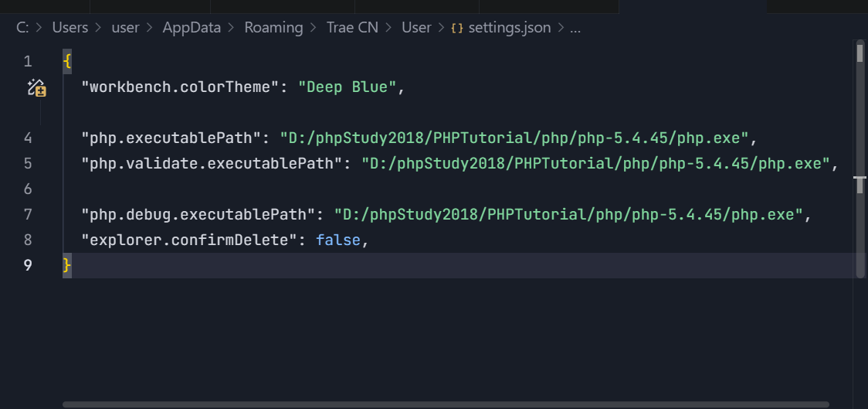This screenshot has height=409, width=868.
Task: Open the Users breadcrumb segment
Action: 70,28
